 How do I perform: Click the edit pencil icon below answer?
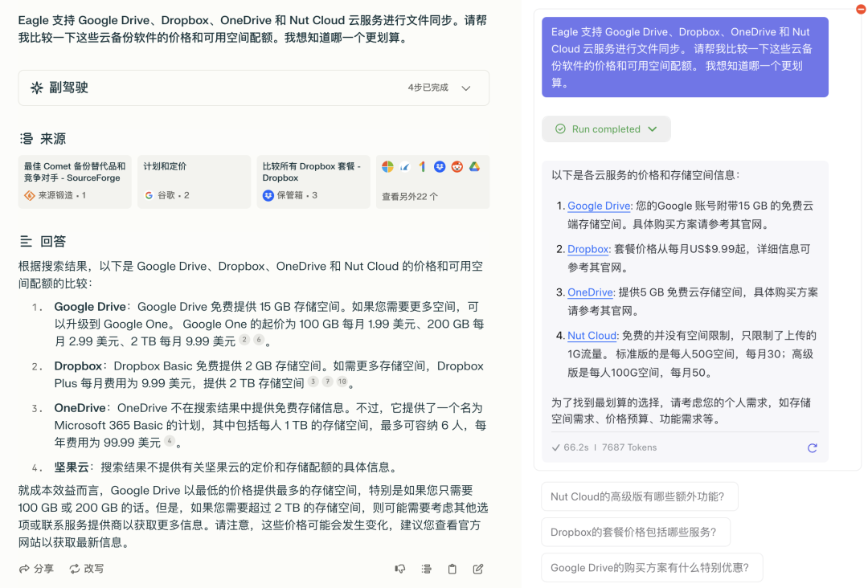tap(478, 569)
